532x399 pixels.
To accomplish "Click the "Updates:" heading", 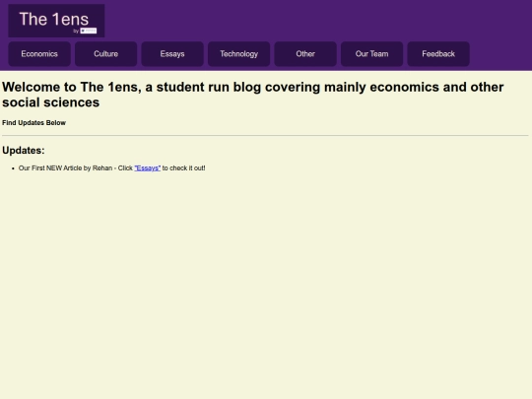I will (x=24, y=151).
